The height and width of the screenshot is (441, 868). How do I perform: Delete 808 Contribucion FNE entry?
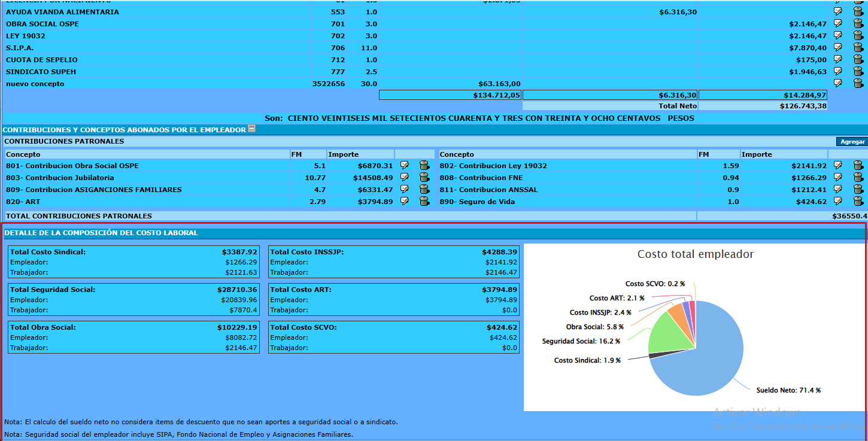[858, 177]
